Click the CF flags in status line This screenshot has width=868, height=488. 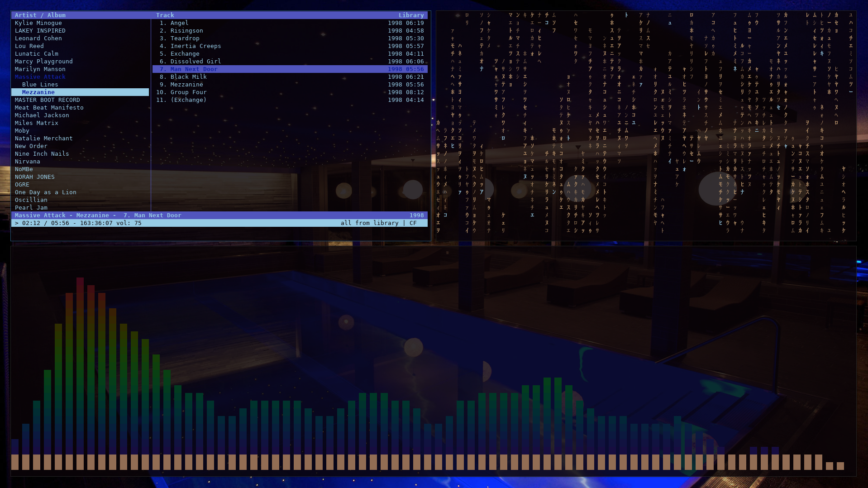(413, 223)
